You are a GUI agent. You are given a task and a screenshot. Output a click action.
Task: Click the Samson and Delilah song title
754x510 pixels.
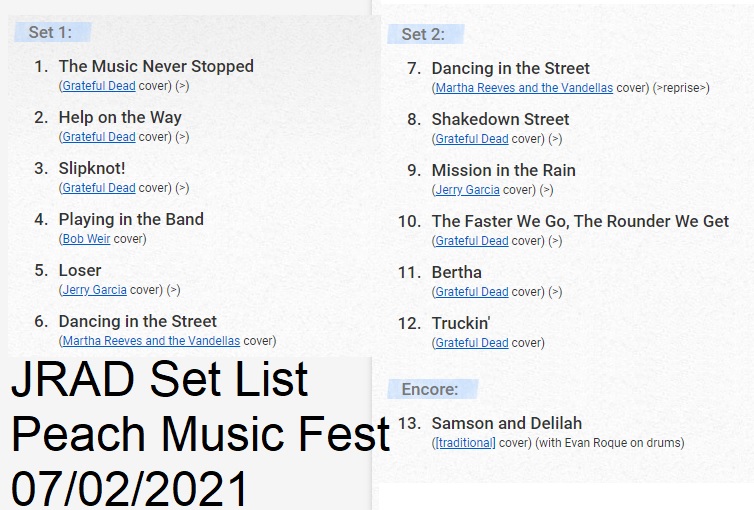[x=507, y=423]
